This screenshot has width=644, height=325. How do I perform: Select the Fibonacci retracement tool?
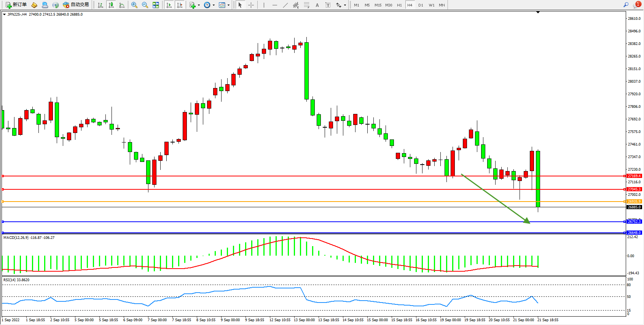[x=306, y=5]
